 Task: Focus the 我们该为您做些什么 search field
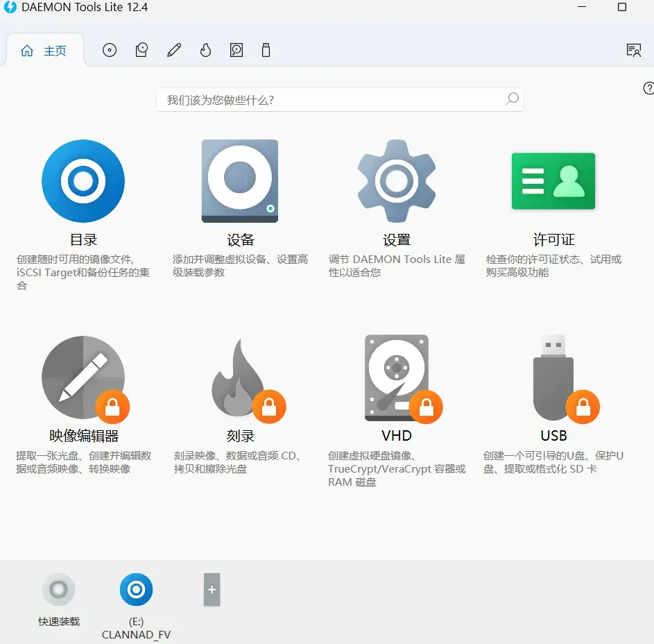click(340, 100)
